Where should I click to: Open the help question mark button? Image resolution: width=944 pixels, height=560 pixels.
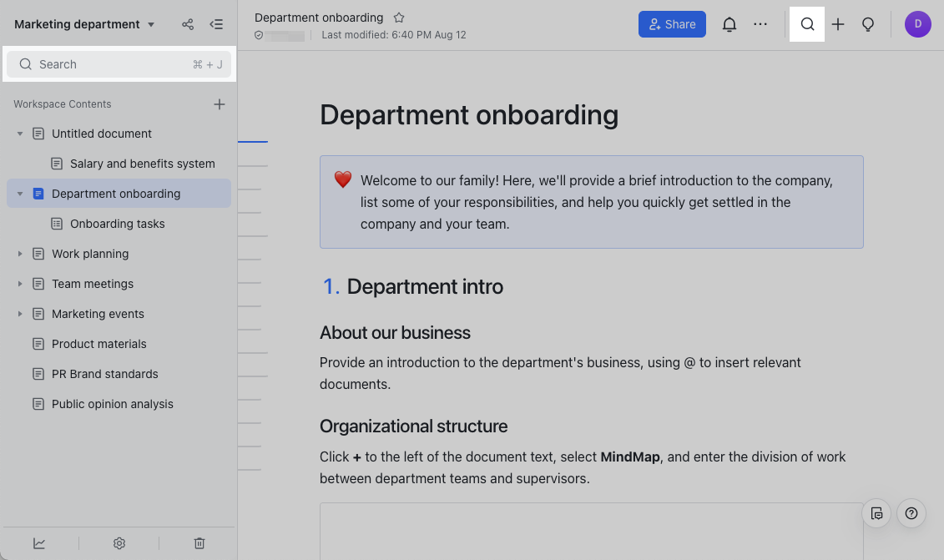tap(911, 513)
